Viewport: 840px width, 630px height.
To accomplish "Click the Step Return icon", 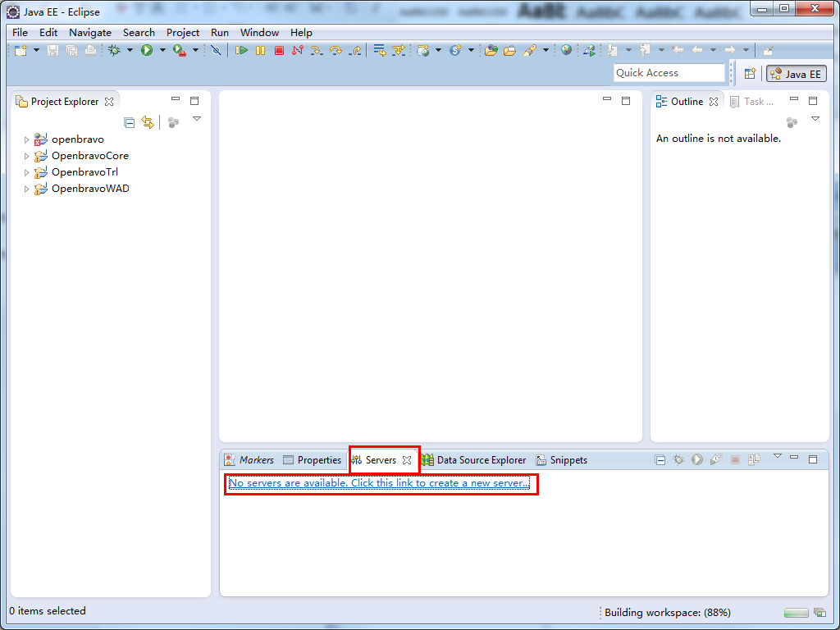I will tap(354, 50).
